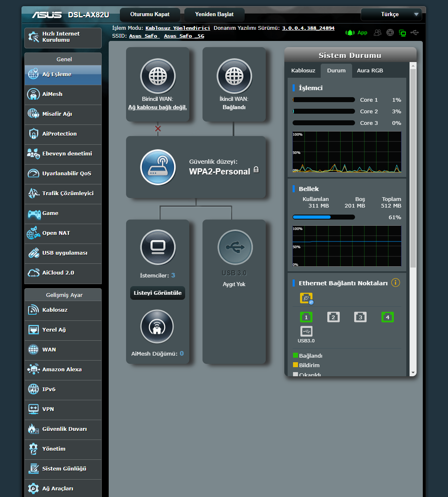Go to Amazon Alexa settings
This screenshot has width=448, height=497.
(63, 370)
